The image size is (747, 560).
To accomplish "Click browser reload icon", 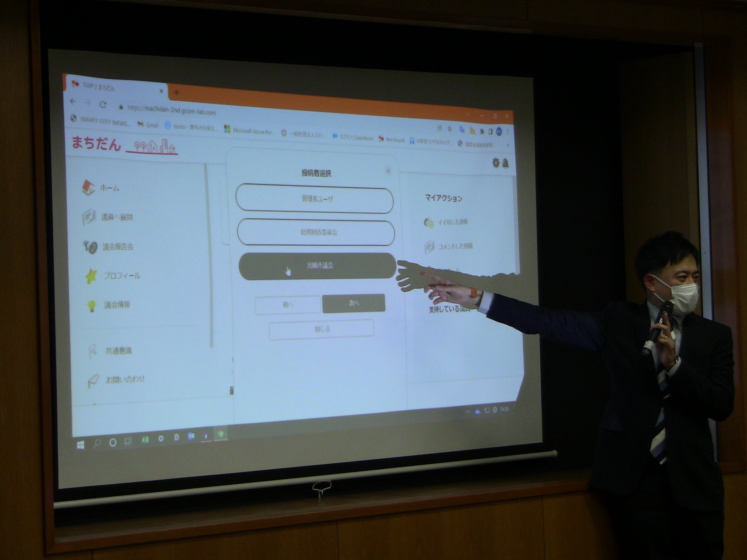I will coord(103,105).
